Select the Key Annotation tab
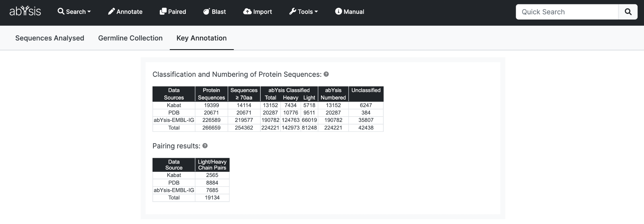 [x=202, y=38]
